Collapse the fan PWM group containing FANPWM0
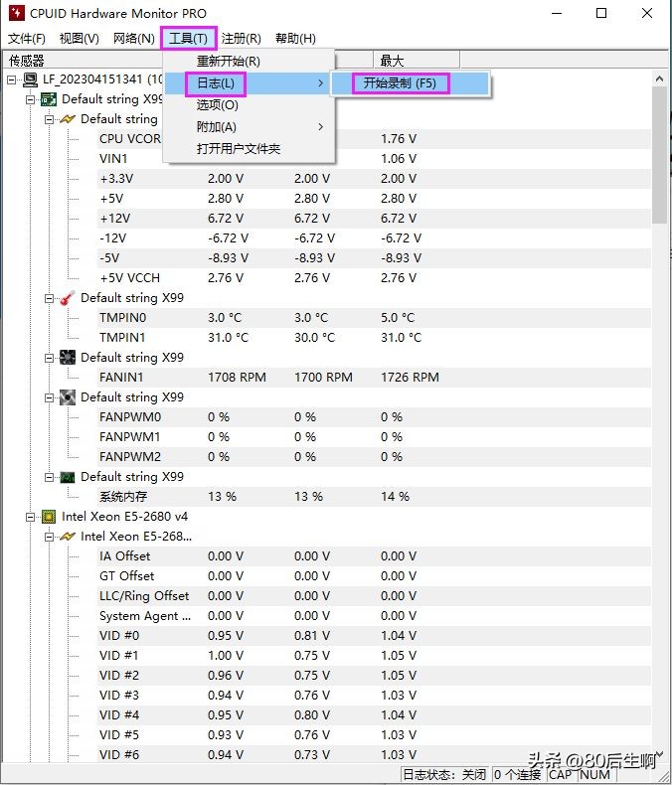The height and width of the screenshot is (785, 672). click(x=49, y=397)
